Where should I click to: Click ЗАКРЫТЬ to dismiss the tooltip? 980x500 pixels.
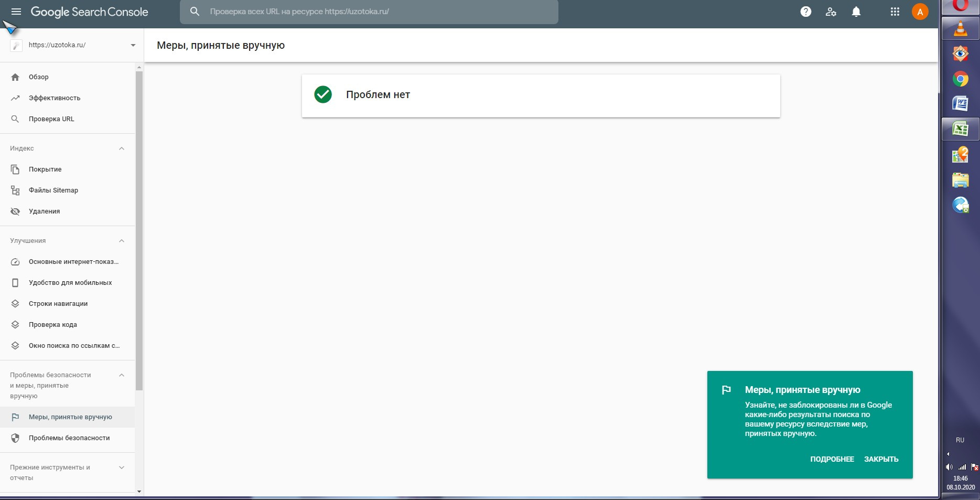881,459
